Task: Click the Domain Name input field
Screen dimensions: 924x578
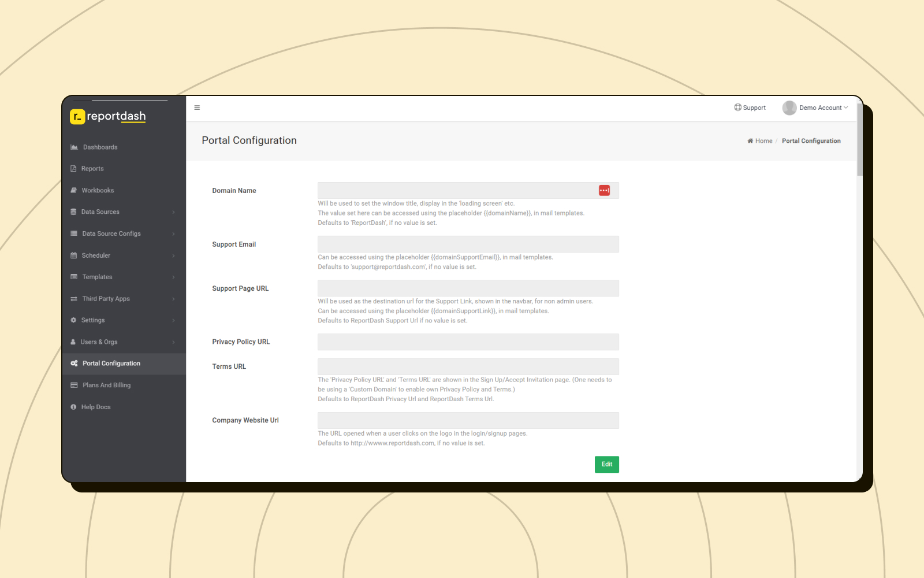Action: click(x=468, y=191)
